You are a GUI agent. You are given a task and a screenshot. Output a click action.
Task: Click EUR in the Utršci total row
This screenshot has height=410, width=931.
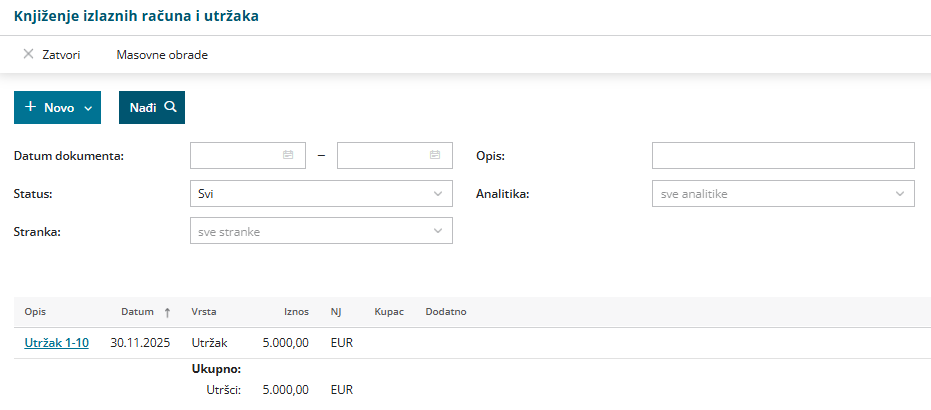click(342, 390)
